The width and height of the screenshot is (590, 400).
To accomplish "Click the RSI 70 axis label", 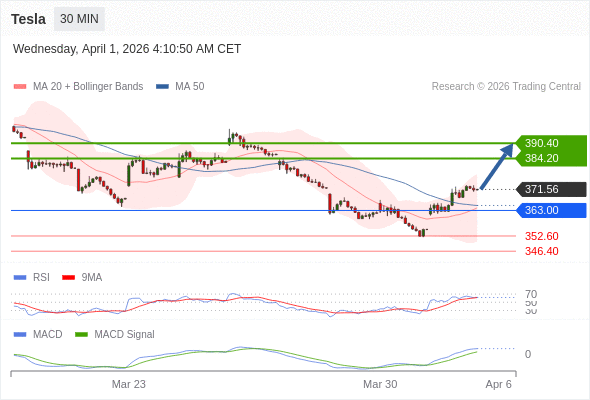I will click(531, 294).
